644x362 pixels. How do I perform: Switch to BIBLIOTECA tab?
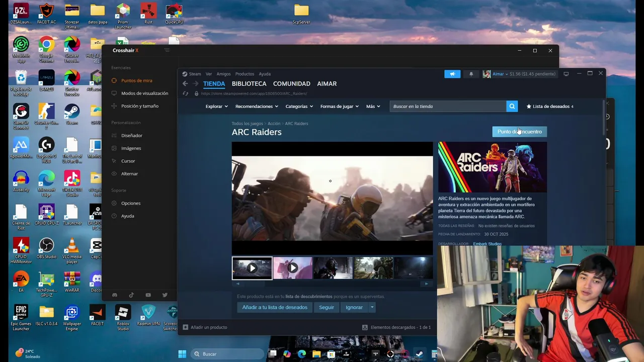(249, 84)
